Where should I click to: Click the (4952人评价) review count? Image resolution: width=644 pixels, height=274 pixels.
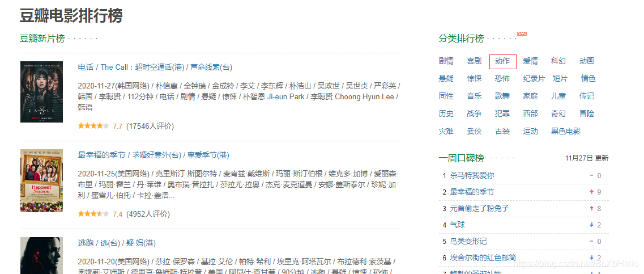(148, 214)
